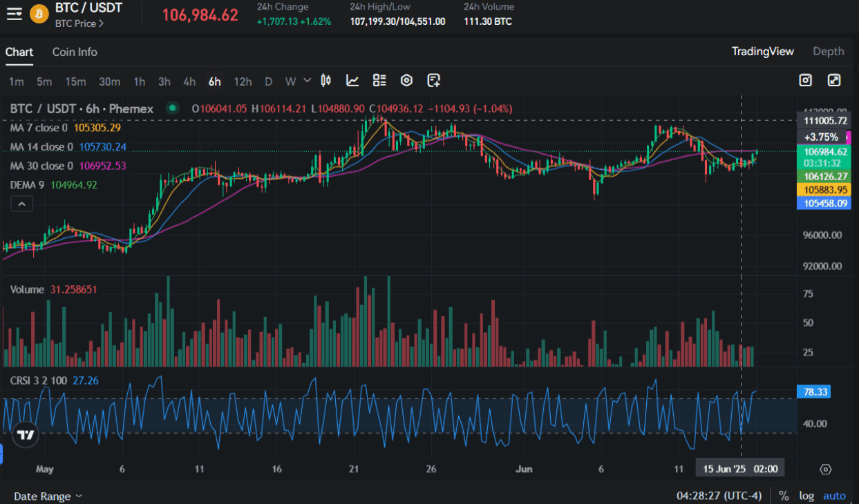Select the 3h timeframe

164,81
